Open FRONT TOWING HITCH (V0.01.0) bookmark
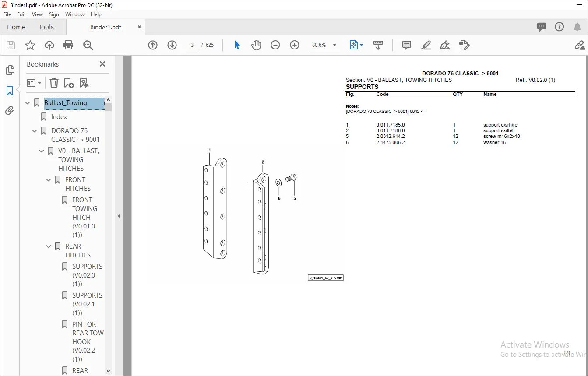This screenshot has width=588, height=376. point(85,218)
